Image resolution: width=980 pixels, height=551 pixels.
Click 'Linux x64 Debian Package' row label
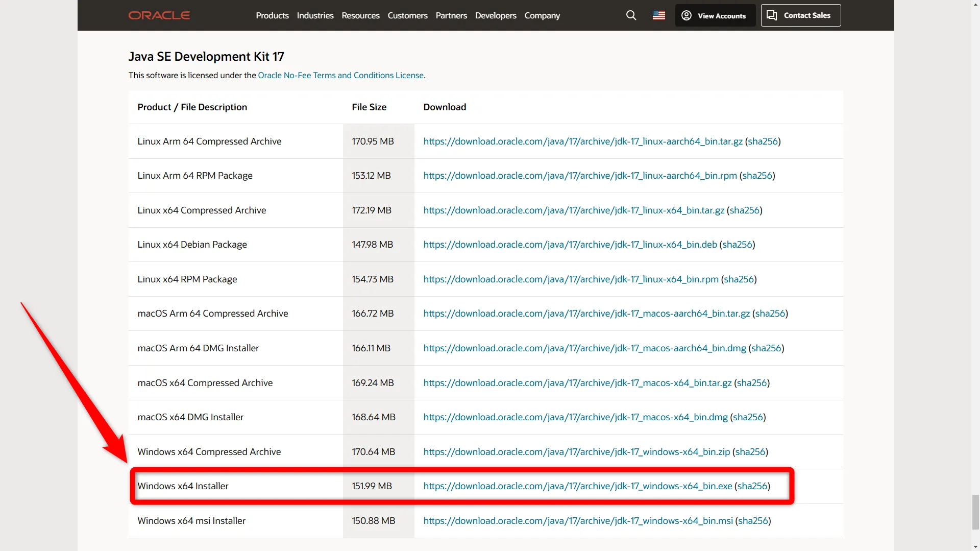click(192, 245)
